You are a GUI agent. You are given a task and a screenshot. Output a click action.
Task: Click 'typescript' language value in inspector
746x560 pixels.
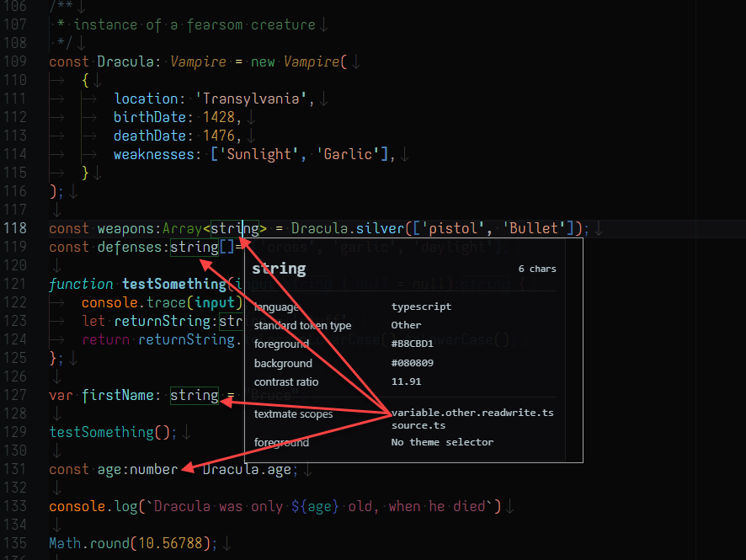point(421,307)
